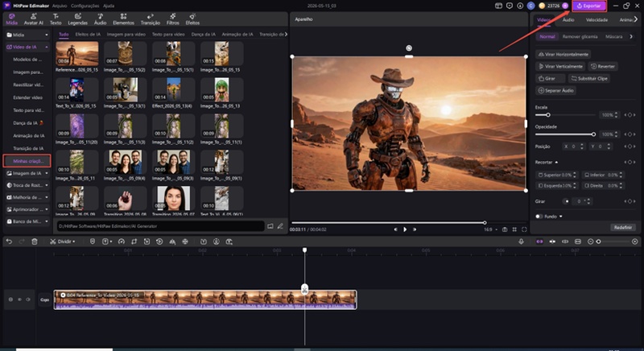Take a snapshot of the preview frame
This screenshot has height=351, width=644.
(x=505, y=229)
